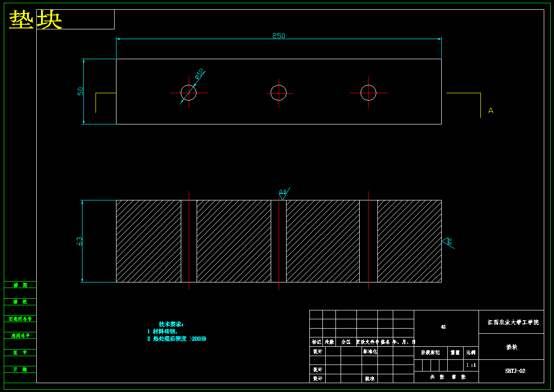This screenshot has width=554, height=392.
Task: Select the 分区 column header
Action: coord(346,342)
